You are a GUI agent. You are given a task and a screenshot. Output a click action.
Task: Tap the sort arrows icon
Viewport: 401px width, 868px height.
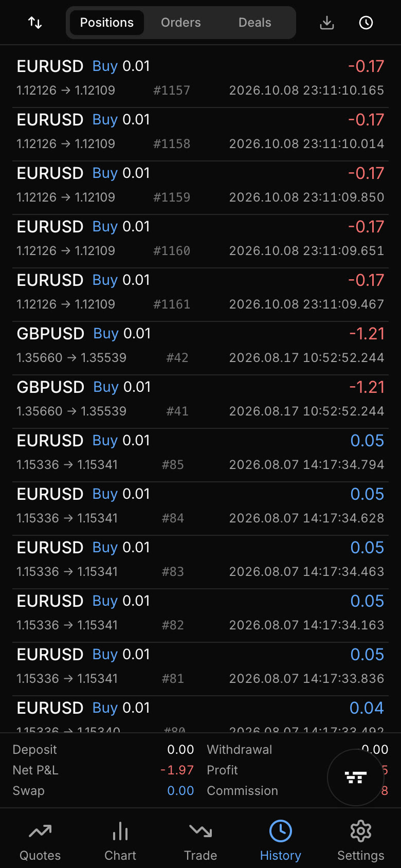tap(35, 23)
